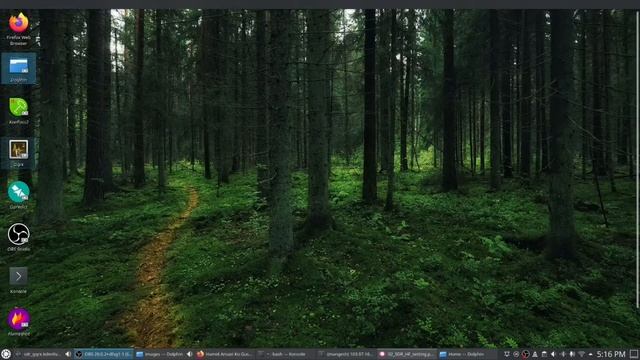Screen dimensions: 640x360
Task: Mute audio indicator beside Firefox taskbar entry
Action: pyautogui.click(x=189, y=354)
